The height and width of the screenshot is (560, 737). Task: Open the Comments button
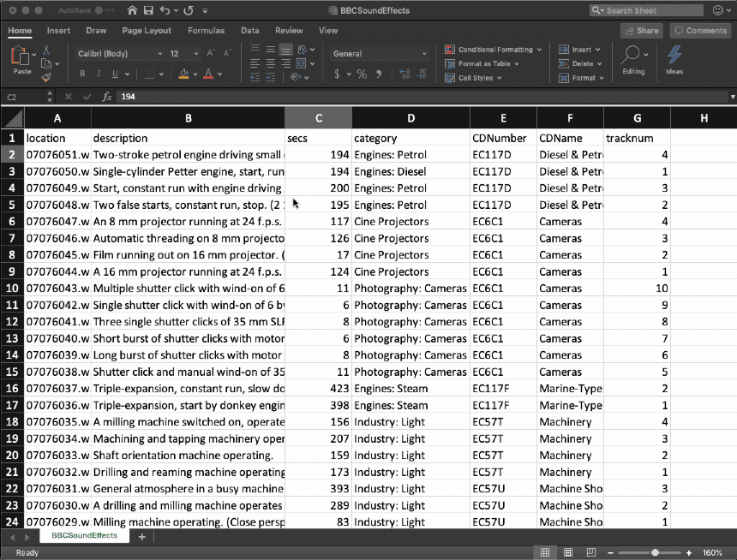click(700, 30)
